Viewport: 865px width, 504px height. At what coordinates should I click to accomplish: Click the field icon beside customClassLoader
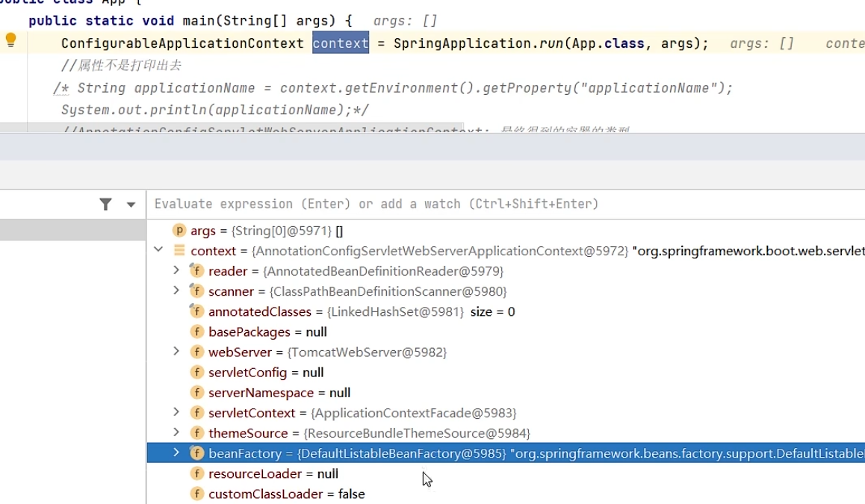point(197,494)
